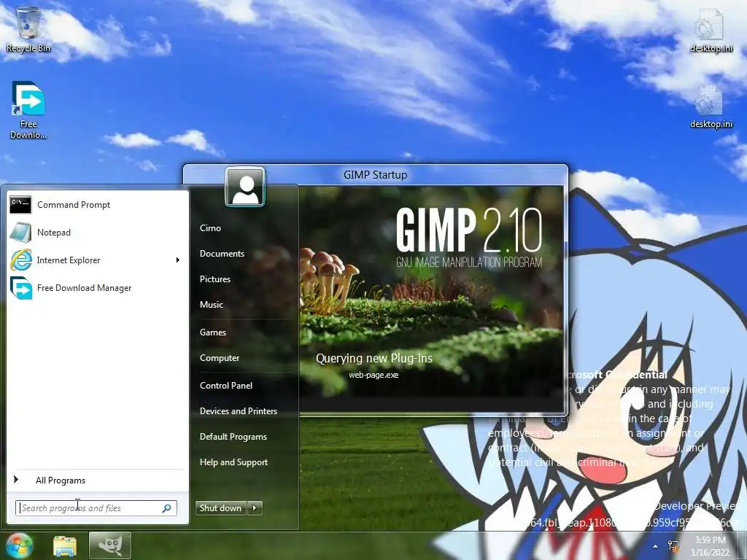Launch Notepad from pinned list
The width and height of the screenshot is (747, 560).
(x=54, y=233)
